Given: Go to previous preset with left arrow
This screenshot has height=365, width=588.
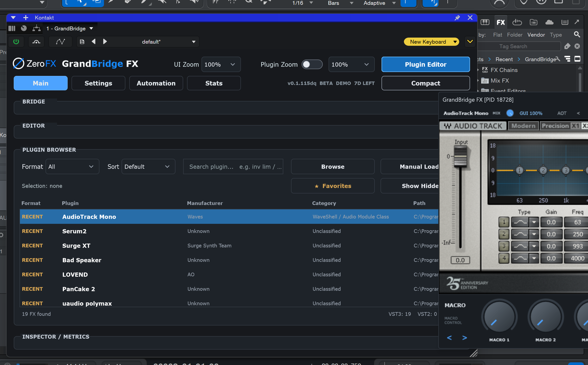Looking at the screenshot, I should (94, 41).
